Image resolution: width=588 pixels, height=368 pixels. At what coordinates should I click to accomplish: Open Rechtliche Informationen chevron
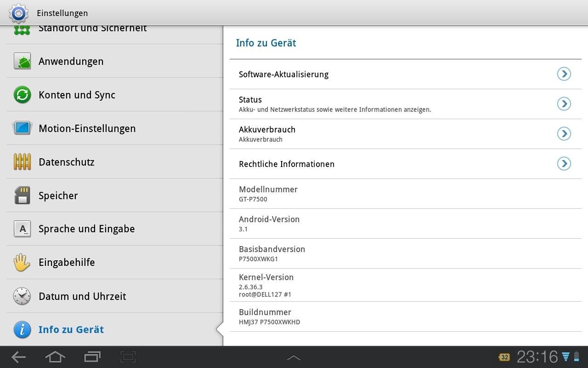(x=564, y=164)
